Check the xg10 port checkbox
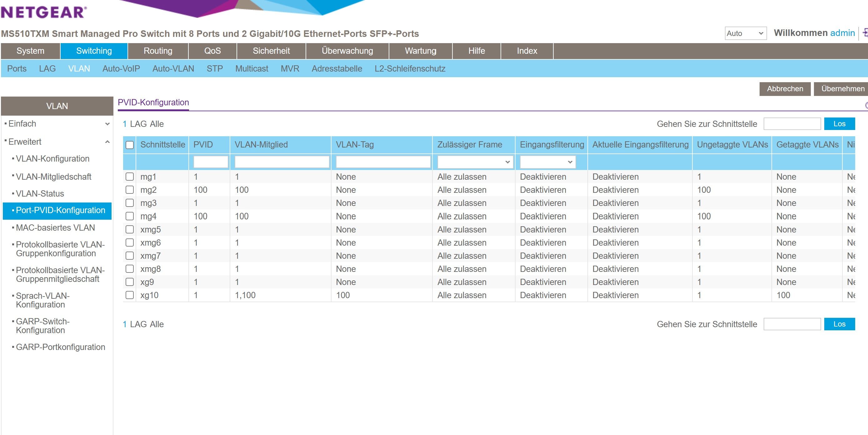868x435 pixels. click(130, 295)
